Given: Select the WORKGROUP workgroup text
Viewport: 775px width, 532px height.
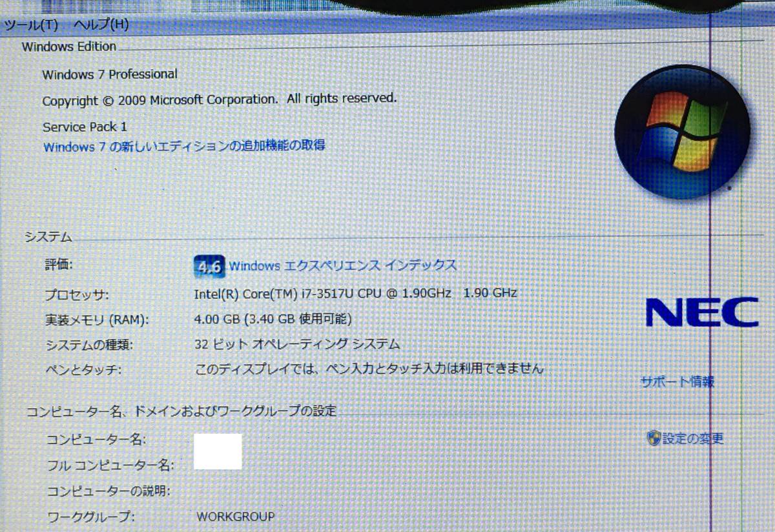Looking at the screenshot, I should (x=234, y=516).
